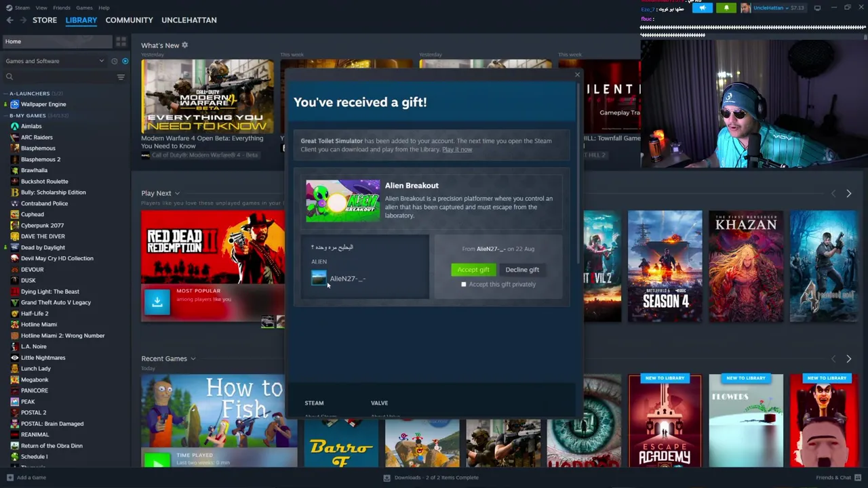Select Megabonk game icon

[x=14, y=380]
